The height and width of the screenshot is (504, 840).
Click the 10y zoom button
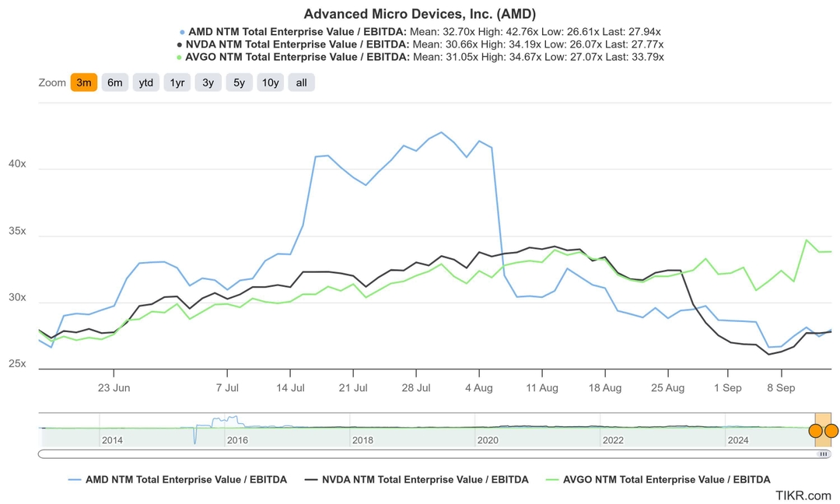click(x=270, y=82)
